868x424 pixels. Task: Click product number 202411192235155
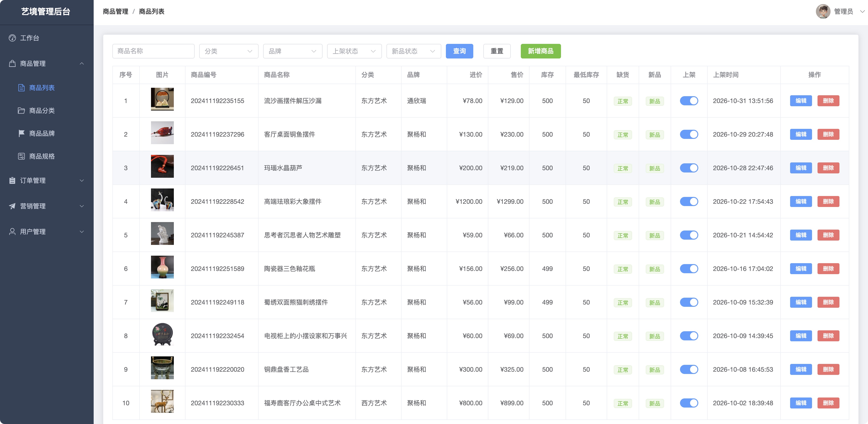pyautogui.click(x=217, y=101)
